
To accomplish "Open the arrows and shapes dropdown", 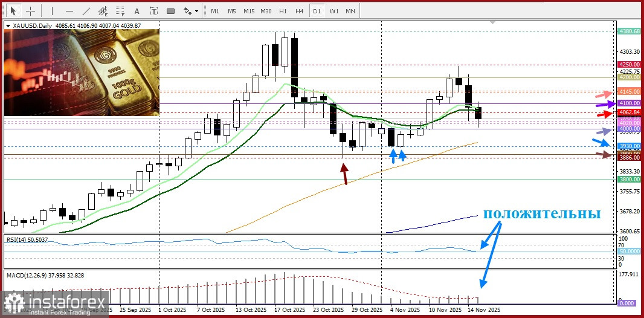I will point(191,11).
